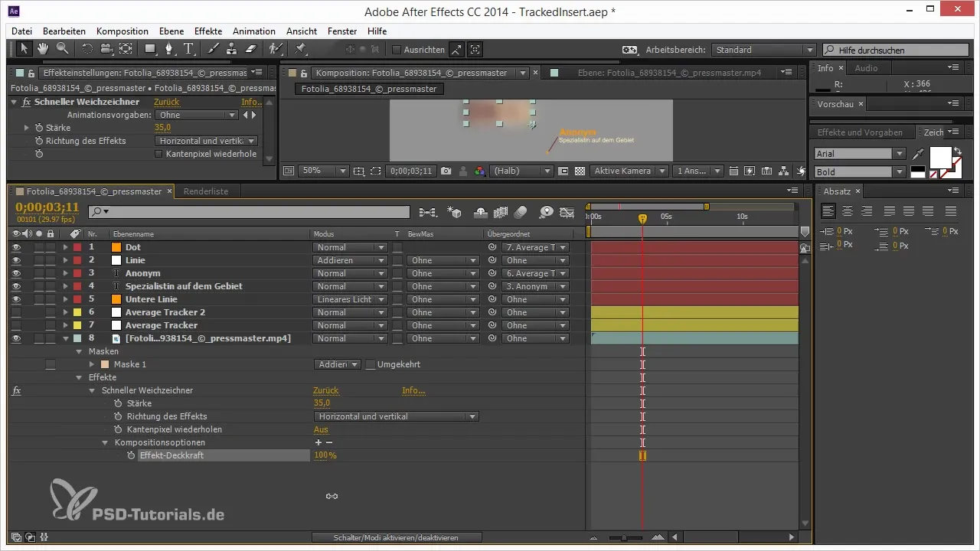Viewport: 980px width, 551px height.
Task: Select the Rectangle shape tool
Action: tap(151, 49)
